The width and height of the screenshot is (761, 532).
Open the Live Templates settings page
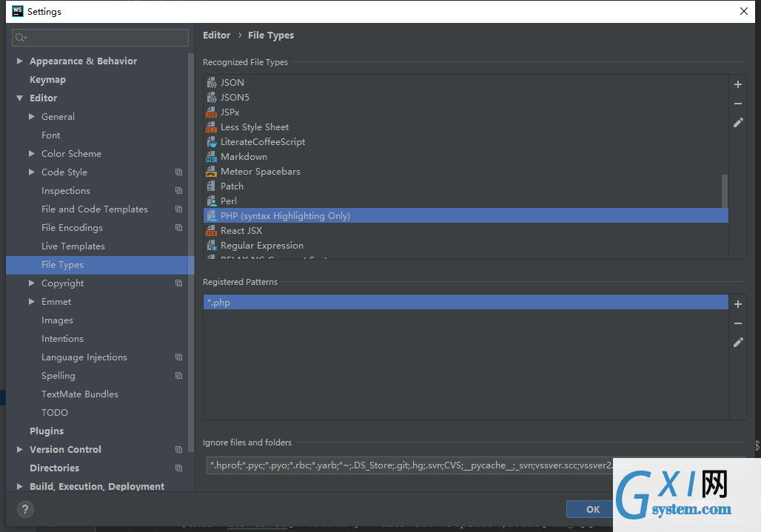point(73,246)
